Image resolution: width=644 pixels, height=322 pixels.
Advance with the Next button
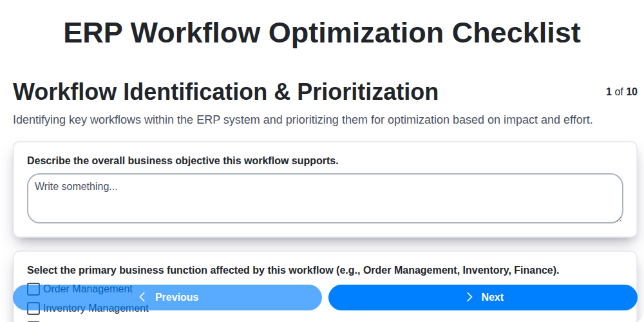pos(482,298)
